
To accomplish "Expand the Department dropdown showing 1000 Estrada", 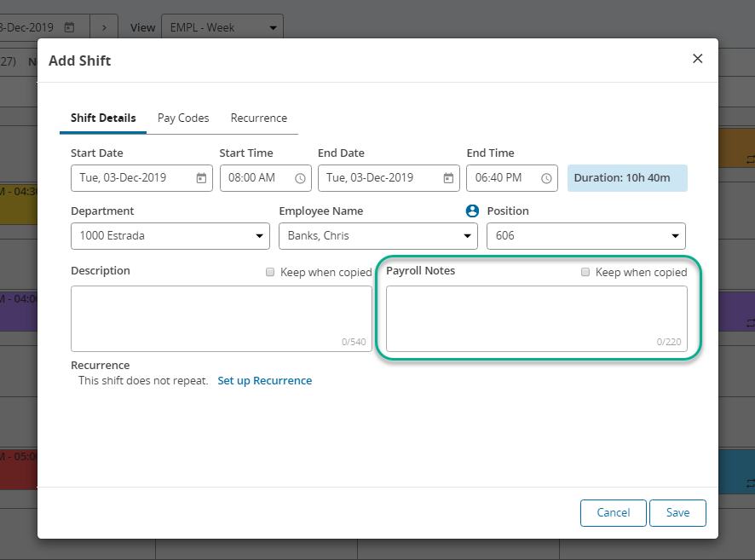I will coord(170,236).
